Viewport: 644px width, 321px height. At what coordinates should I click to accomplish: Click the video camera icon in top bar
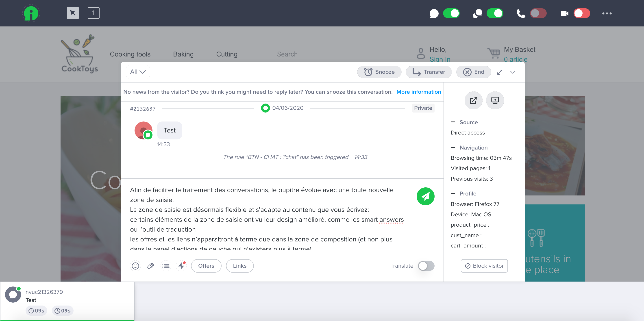click(x=564, y=13)
